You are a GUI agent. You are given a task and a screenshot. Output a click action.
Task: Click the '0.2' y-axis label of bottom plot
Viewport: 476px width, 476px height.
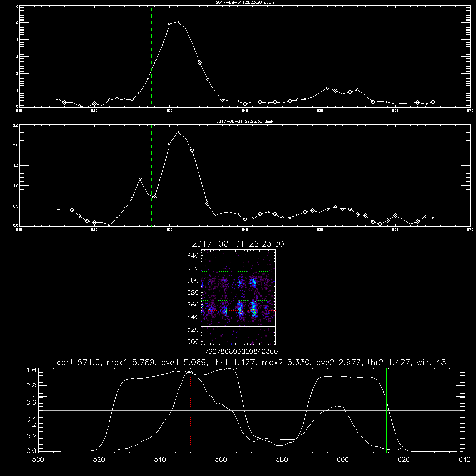pos(31,436)
